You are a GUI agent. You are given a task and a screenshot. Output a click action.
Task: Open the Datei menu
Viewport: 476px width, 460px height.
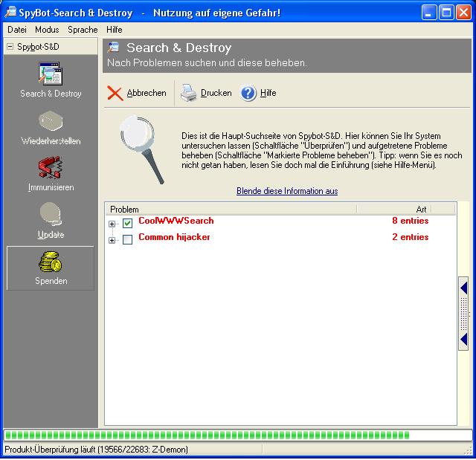tap(17, 30)
